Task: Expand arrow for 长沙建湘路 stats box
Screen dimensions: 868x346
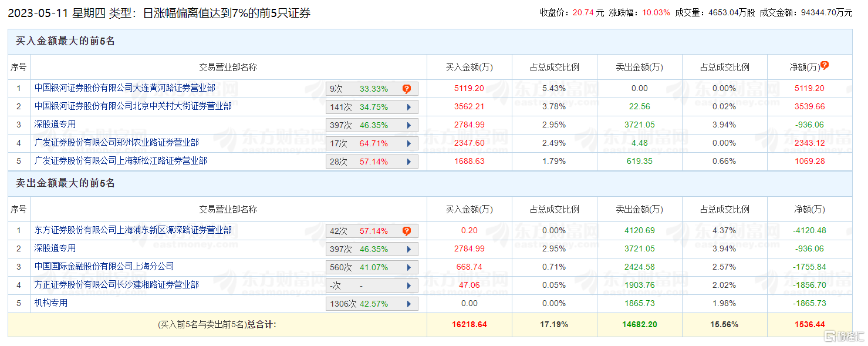Action: (408, 285)
